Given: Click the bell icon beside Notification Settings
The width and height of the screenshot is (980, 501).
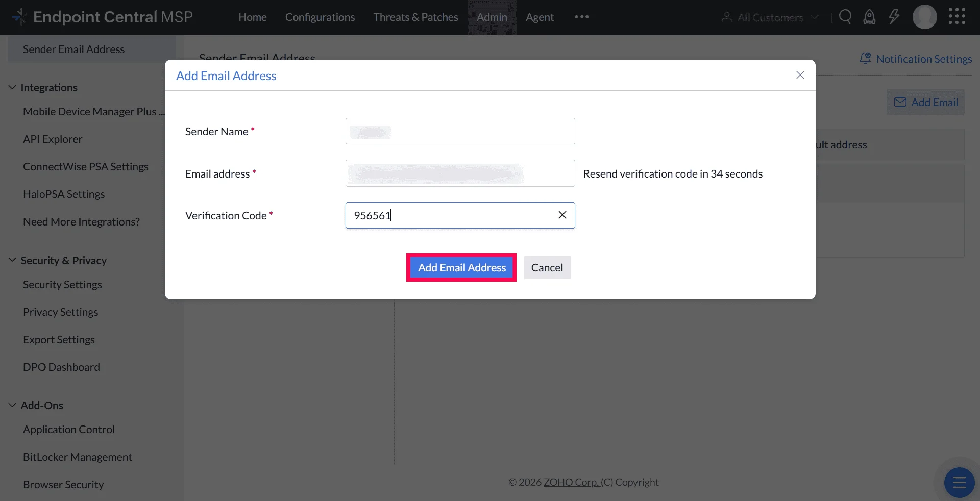Looking at the screenshot, I should [x=865, y=58].
